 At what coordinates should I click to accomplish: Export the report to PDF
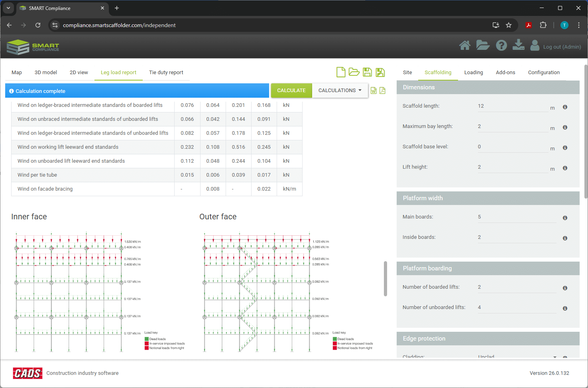[382, 91]
